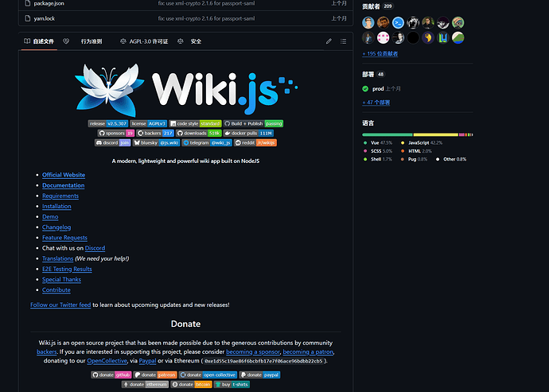Click the Build + Publish passing badge
The height and width of the screenshot is (392, 549).
pyautogui.click(x=253, y=123)
